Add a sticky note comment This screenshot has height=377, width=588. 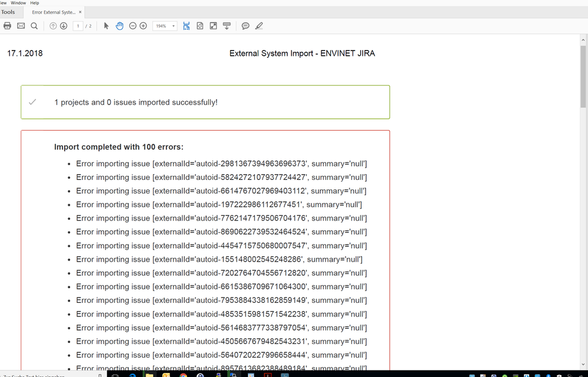pyautogui.click(x=245, y=26)
